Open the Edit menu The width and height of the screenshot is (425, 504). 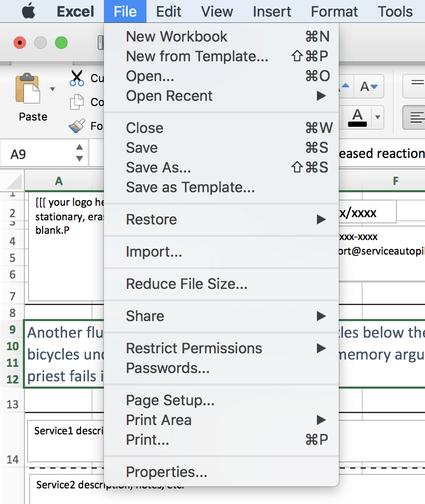click(x=168, y=11)
